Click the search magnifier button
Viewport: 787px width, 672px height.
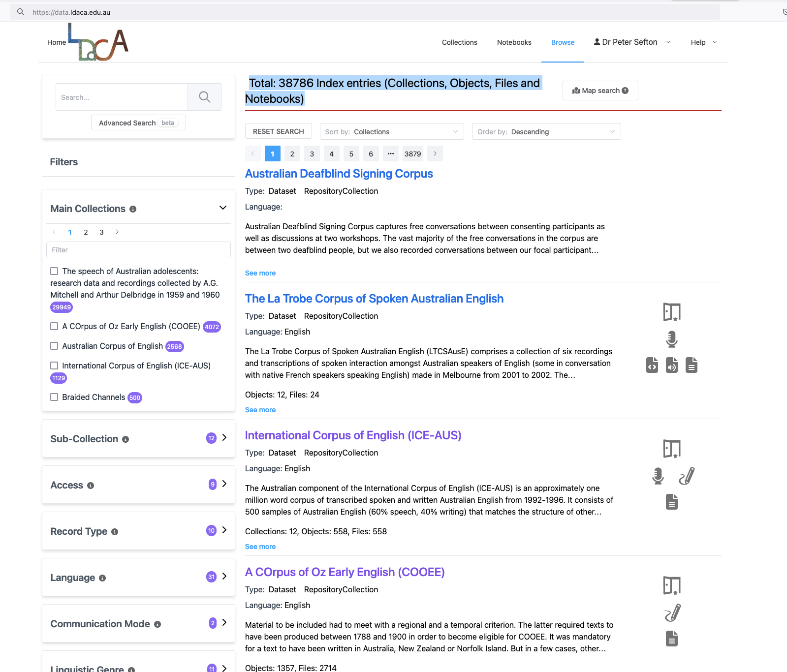(x=205, y=97)
